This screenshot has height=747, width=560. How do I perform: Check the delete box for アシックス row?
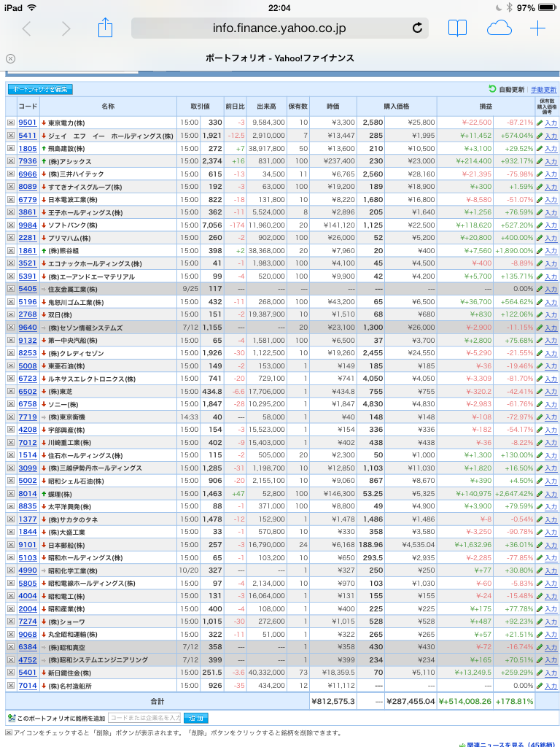pyautogui.click(x=10, y=161)
